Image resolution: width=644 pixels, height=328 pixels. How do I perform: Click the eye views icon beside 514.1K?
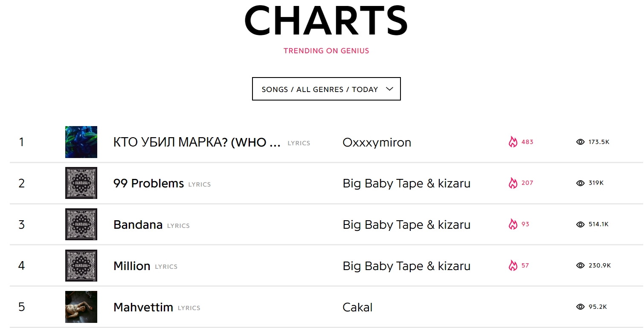580,224
